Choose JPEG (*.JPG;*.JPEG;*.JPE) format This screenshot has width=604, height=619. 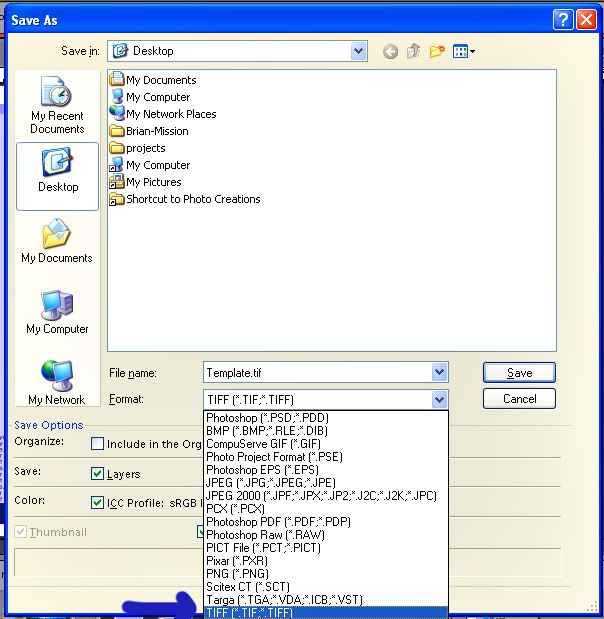pyautogui.click(x=326, y=482)
